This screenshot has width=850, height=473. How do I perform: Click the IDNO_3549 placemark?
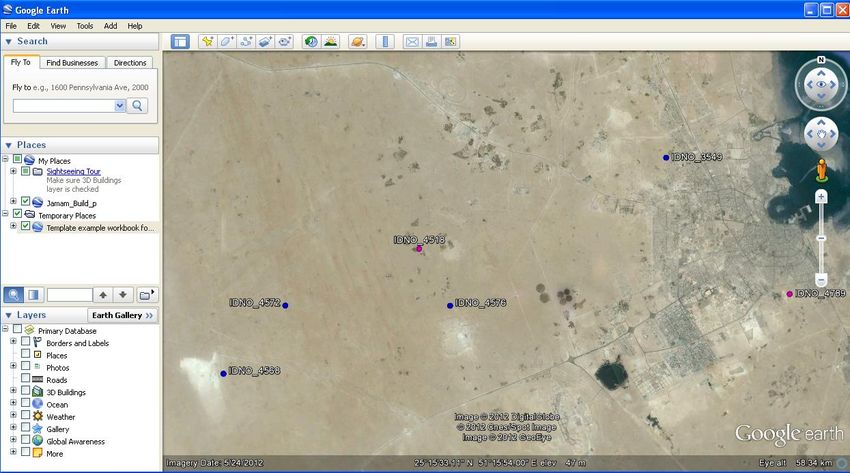tap(666, 158)
